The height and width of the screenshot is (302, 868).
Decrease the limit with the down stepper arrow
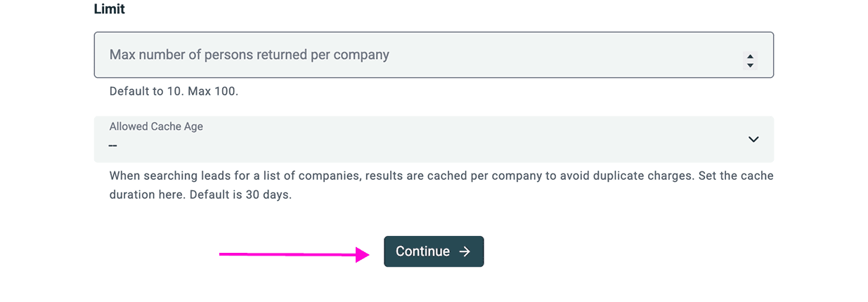[x=750, y=65]
